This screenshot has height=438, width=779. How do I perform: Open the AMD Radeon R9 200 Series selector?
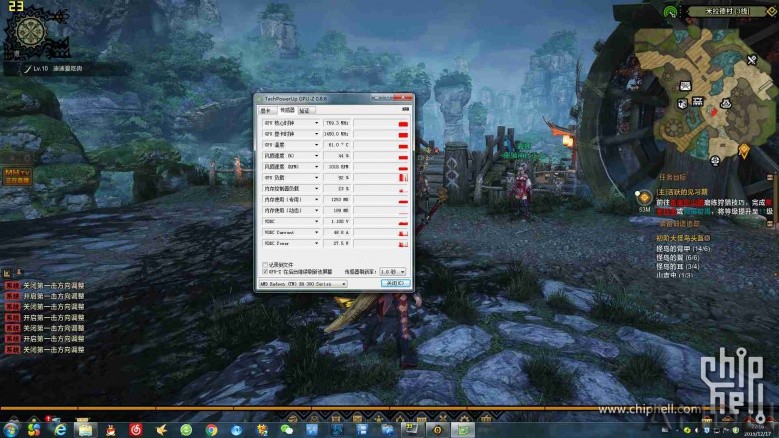(303, 284)
